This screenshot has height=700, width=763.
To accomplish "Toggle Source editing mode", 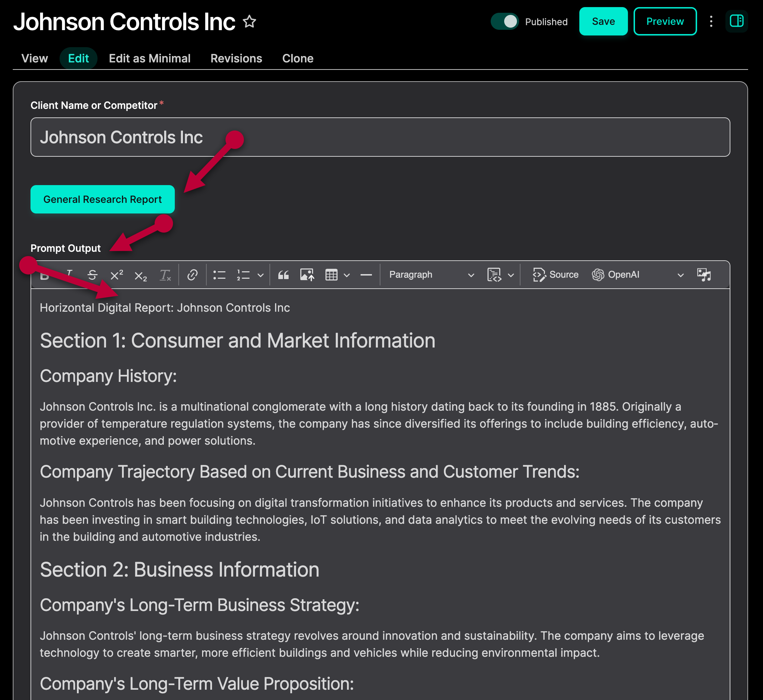I will pyautogui.click(x=556, y=274).
